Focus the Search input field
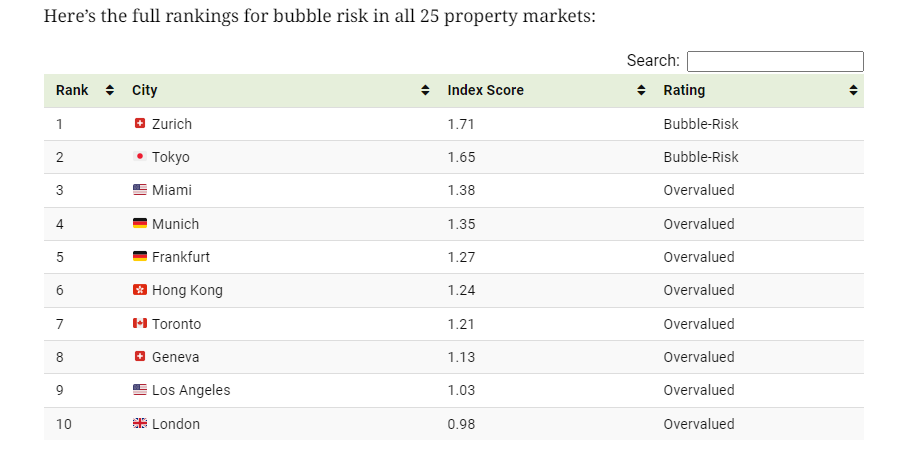The height and width of the screenshot is (458, 909). tap(775, 61)
